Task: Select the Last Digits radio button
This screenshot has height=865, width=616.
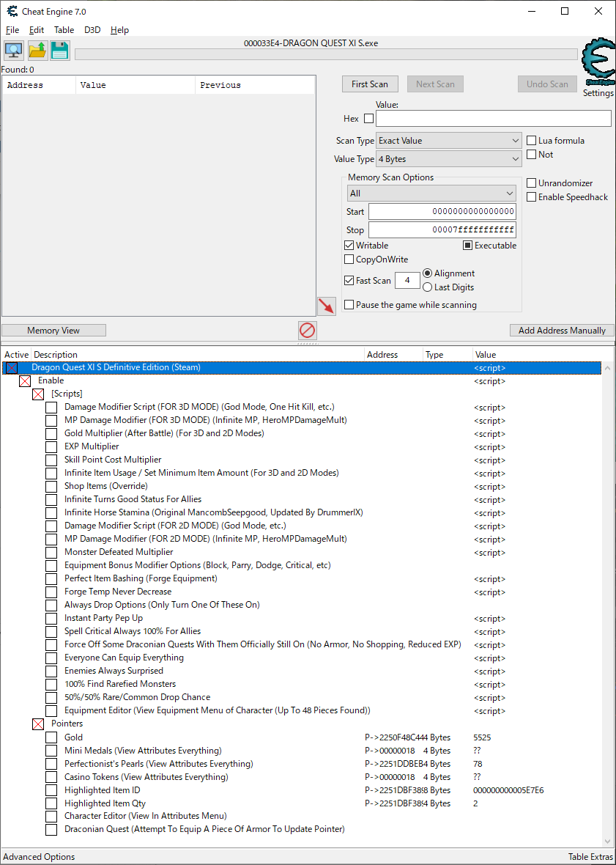Action: pyautogui.click(x=427, y=287)
